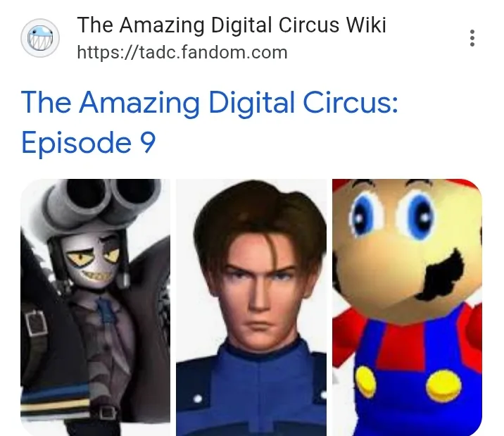Click the words "Episode 9" in the title

tap(89, 142)
